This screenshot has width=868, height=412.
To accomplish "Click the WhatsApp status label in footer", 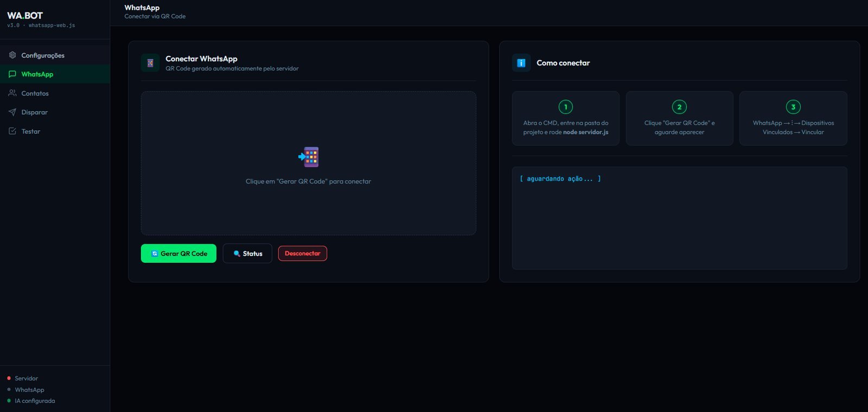I will click(x=30, y=390).
